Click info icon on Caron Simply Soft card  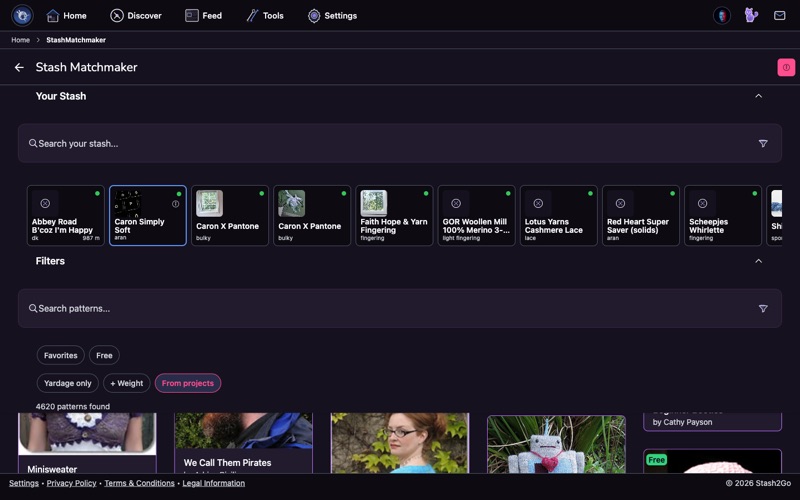[176, 204]
